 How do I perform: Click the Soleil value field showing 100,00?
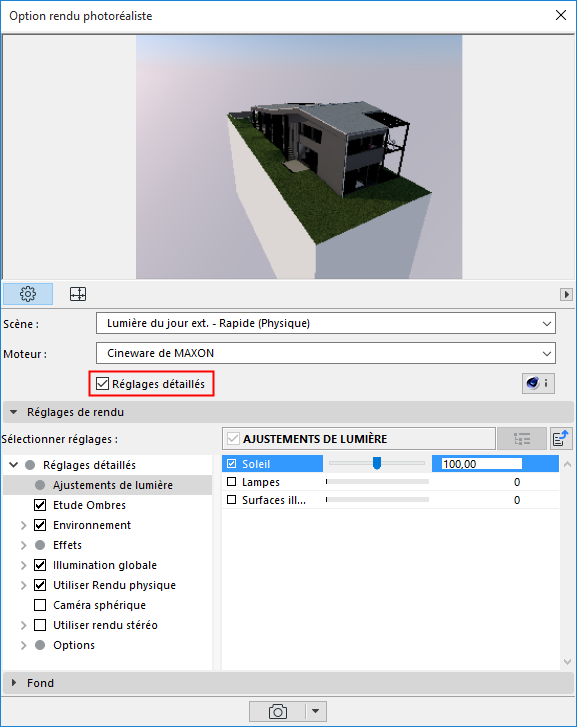481,464
